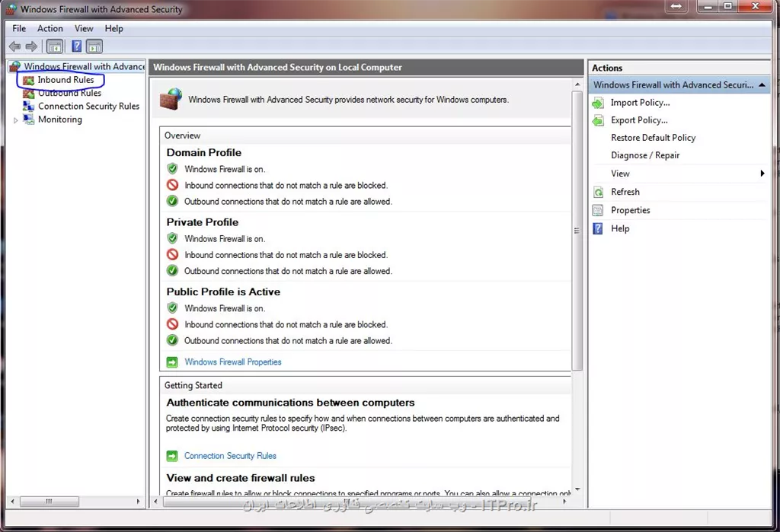780x532 pixels.
Task: Click View and create firewall rules heading
Action: [241, 478]
